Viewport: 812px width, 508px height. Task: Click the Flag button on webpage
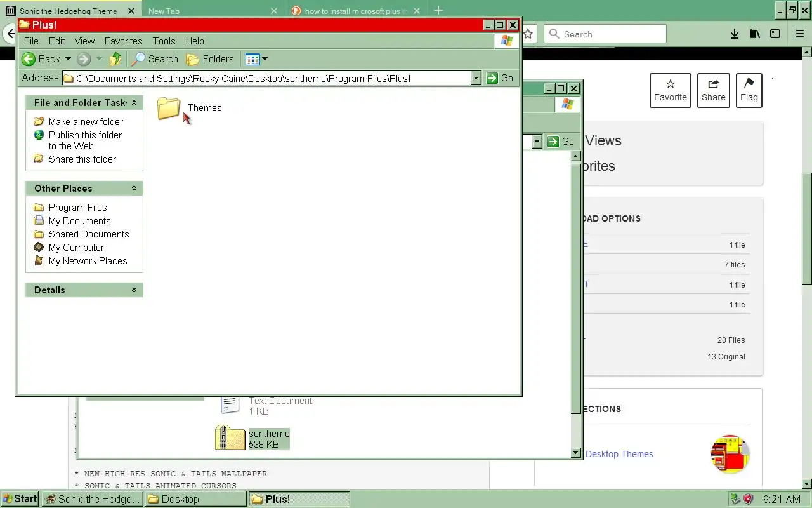coord(749,90)
